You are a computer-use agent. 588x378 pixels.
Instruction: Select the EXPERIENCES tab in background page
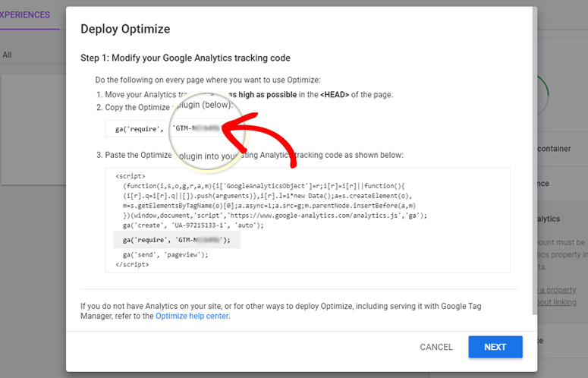[x=25, y=14]
